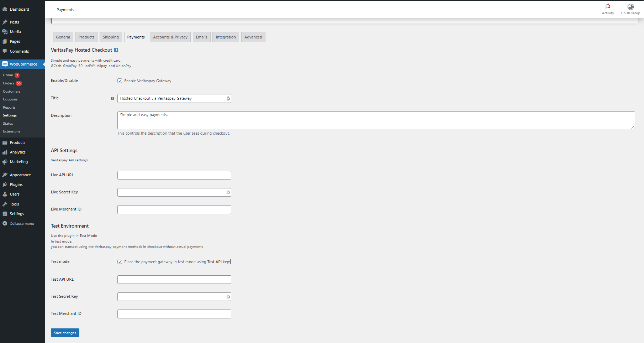Open the Shipping tab
The height and width of the screenshot is (343, 644).
111,37
